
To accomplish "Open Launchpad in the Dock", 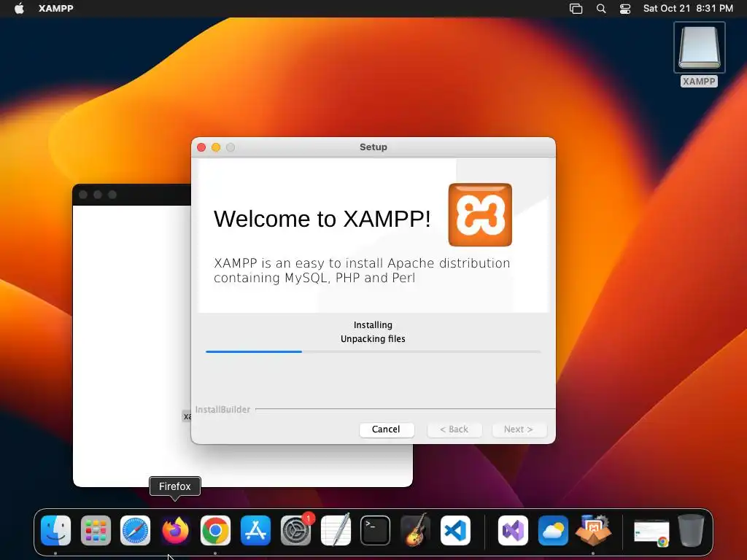I will coord(96,530).
